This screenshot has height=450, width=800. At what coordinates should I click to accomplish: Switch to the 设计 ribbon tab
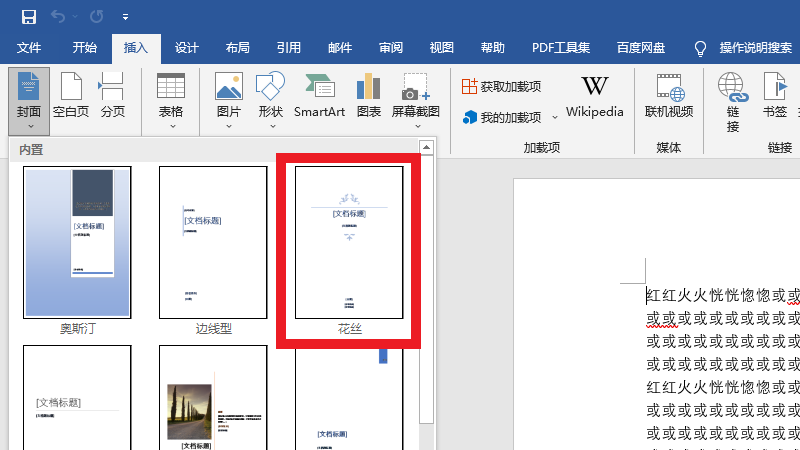tap(187, 47)
